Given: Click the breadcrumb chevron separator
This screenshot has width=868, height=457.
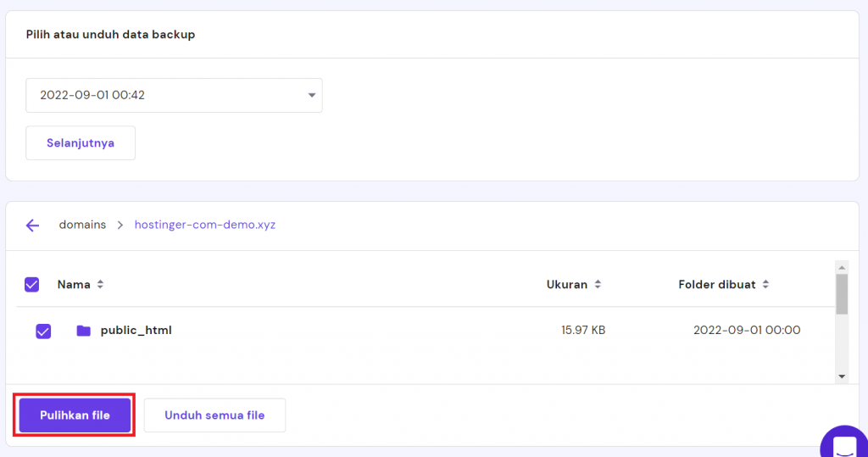Looking at the screenshot, I should [x=120, y=226].
